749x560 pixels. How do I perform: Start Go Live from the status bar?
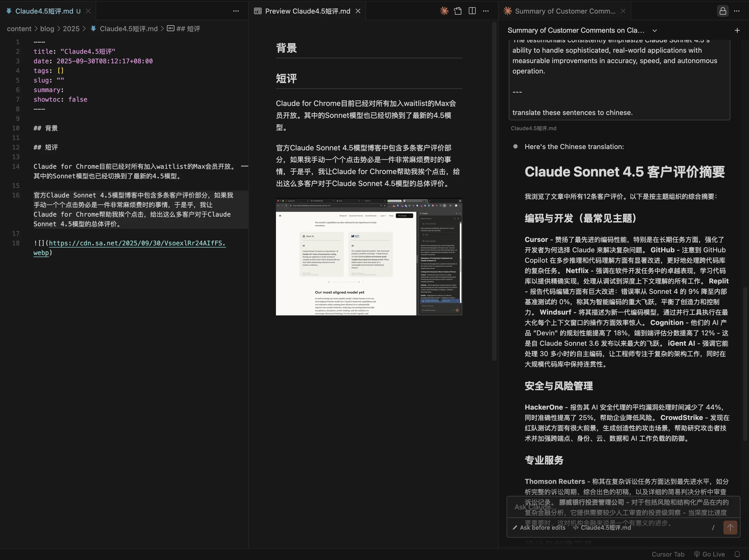tap(709, 554)
